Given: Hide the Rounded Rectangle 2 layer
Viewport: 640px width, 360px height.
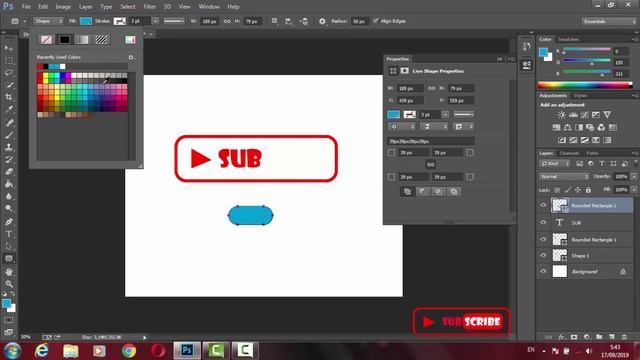Looking at the screenshot, I should [x=543, y=205].
